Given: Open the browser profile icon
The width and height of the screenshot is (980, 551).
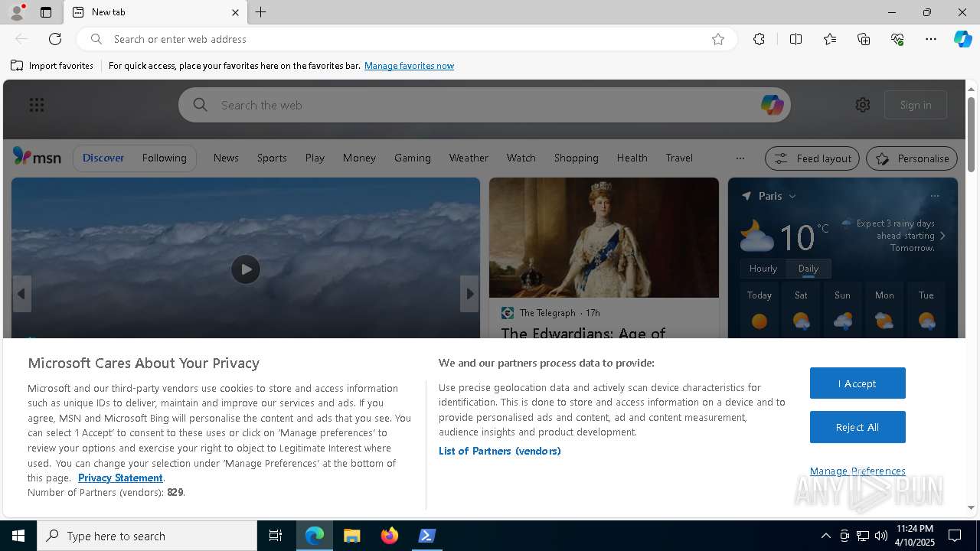Looking at the screenshot, I should [17, 12].
